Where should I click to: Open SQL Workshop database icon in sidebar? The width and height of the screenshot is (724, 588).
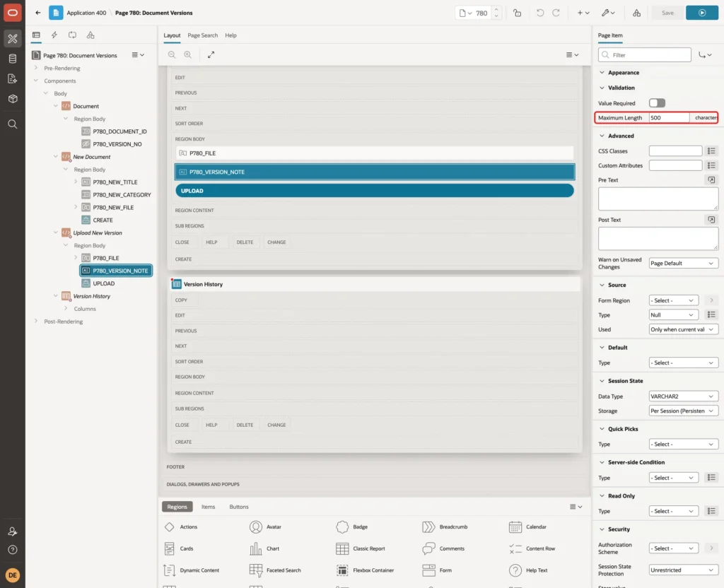pos(13,59)
